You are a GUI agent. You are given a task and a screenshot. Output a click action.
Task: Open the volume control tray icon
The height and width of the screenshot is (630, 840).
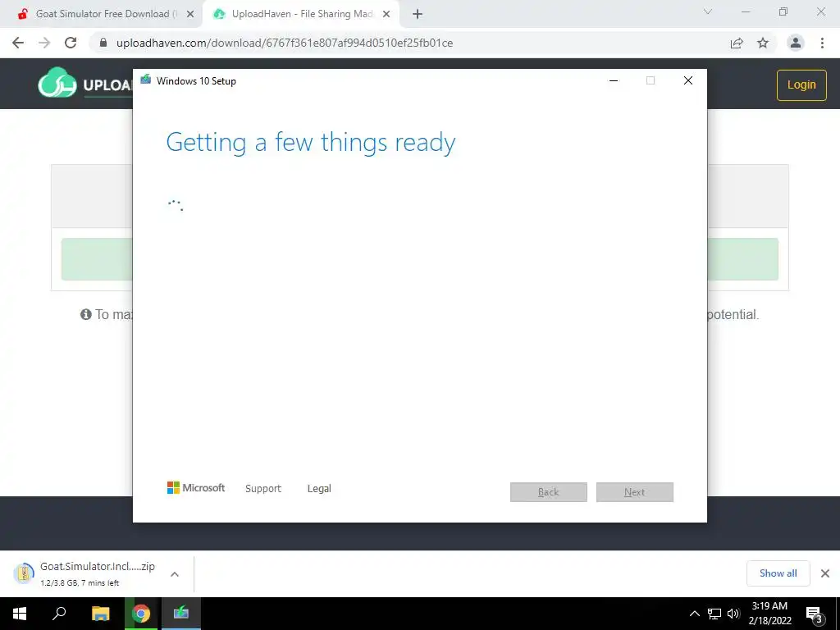[733, 614]
